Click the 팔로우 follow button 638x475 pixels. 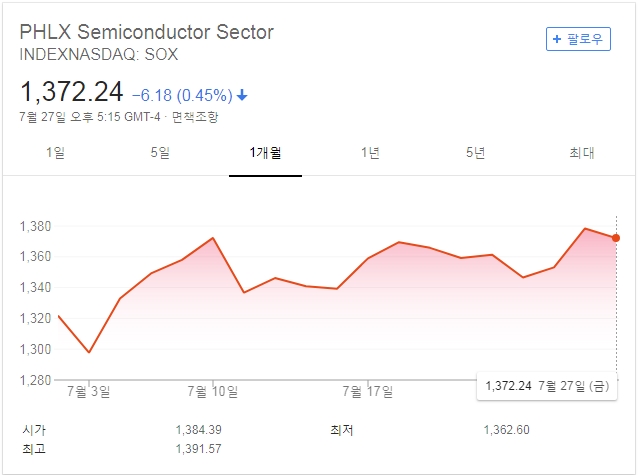pyautogui.click(x=578, y=39)
